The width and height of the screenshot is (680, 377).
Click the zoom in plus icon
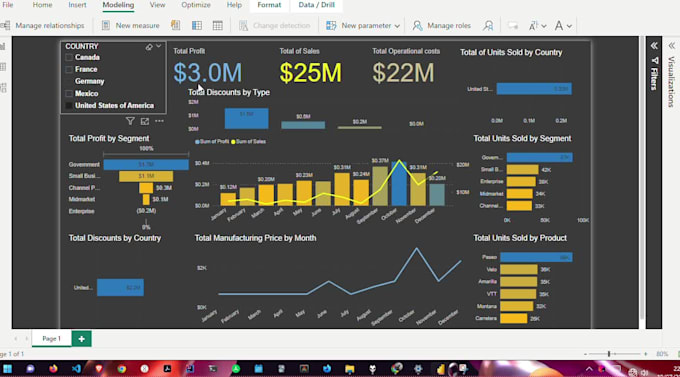point(645,354)
